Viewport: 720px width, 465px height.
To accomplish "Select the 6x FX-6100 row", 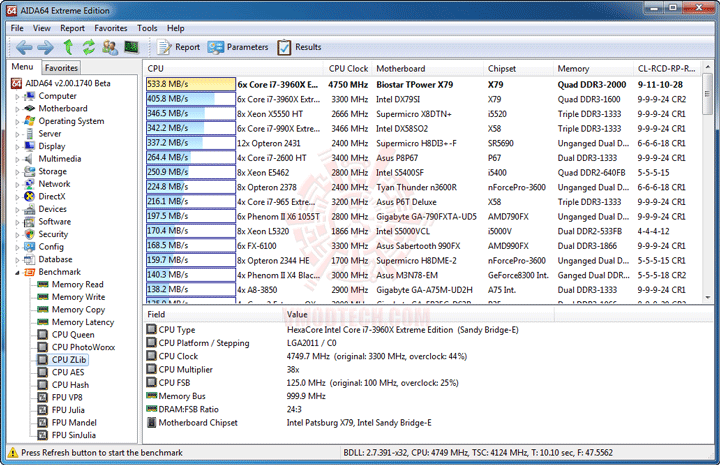I will click(x=423, y=246).
